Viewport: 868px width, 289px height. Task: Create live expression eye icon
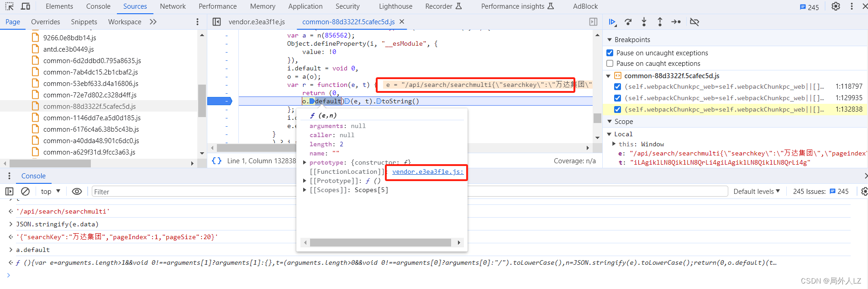(x=77, y=192)
